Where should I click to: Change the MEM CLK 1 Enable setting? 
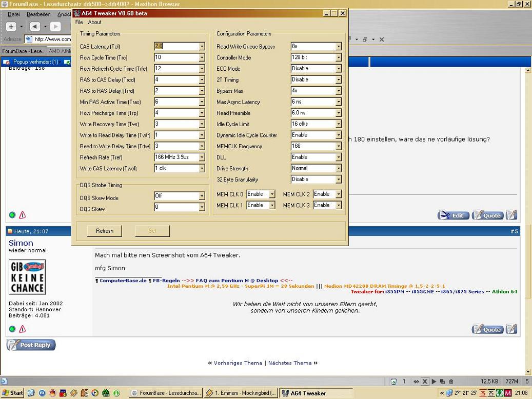(x=261, y=205)
